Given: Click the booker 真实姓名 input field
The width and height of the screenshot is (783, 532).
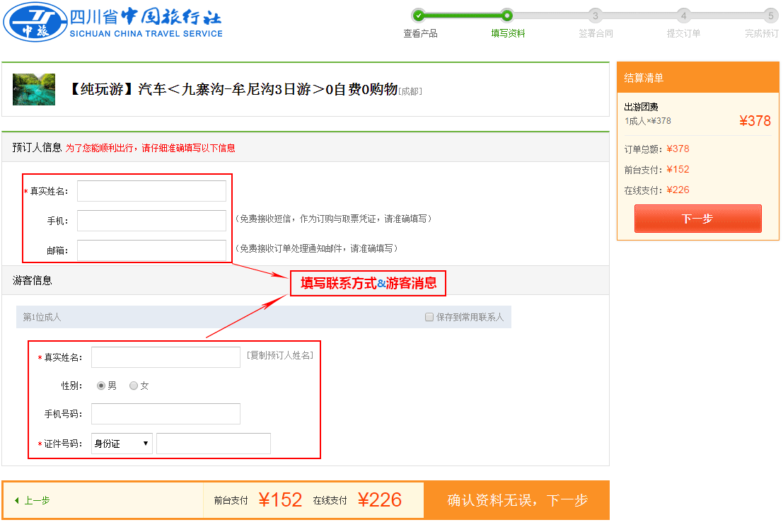Looking at the screenshot, I should pos(151,191).
